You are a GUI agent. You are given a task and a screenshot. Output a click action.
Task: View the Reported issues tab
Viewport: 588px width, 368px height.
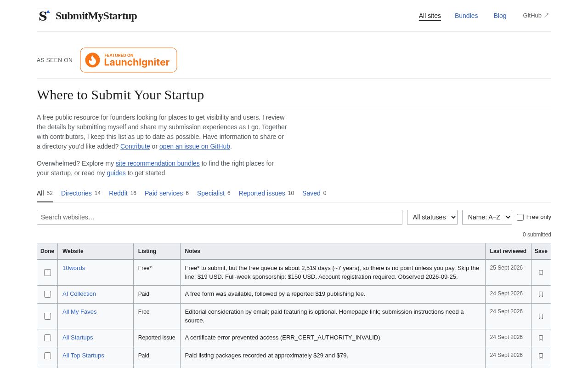click(x=266, y=193)
